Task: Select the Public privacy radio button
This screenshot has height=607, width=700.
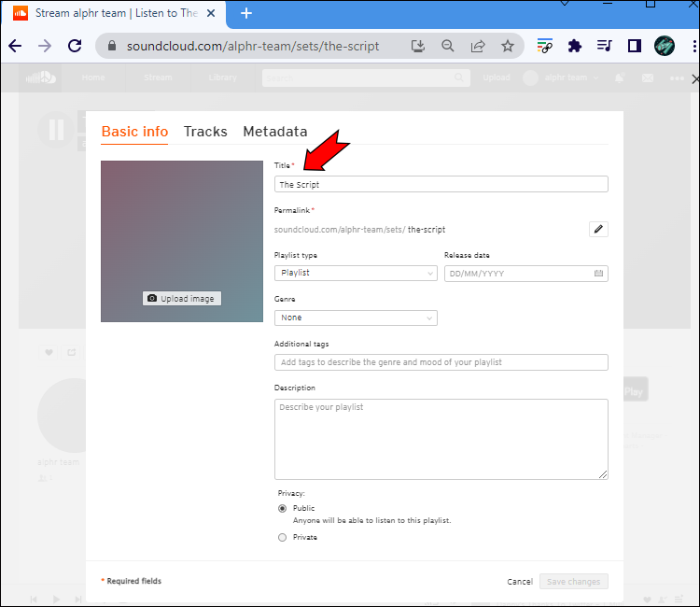Action: 282,509
